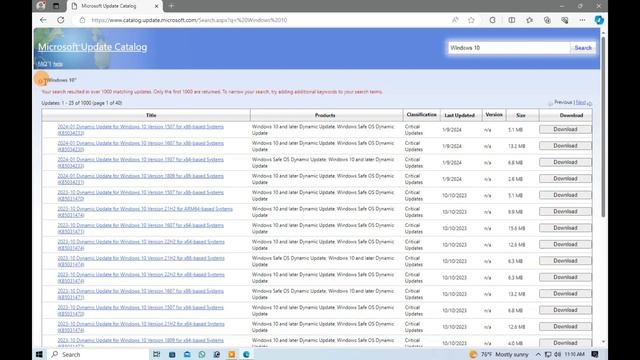Screen dimensions: 640x360
Task: Go to the Next results page
Action: coord(580,102)
